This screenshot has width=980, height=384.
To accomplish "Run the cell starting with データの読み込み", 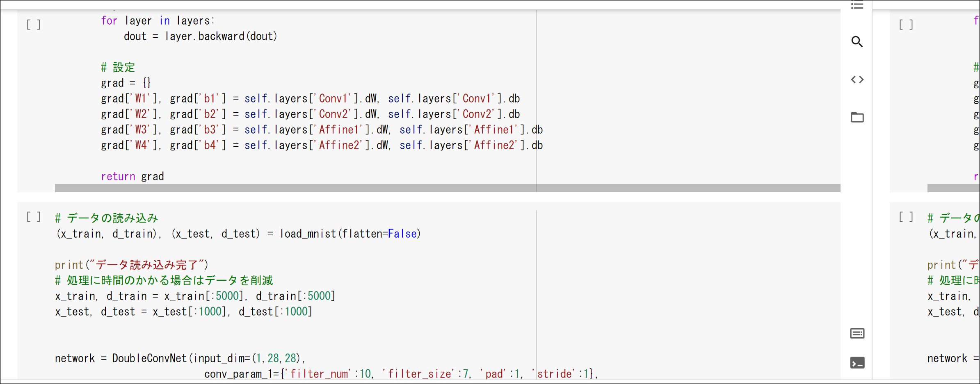I will 34,217.
